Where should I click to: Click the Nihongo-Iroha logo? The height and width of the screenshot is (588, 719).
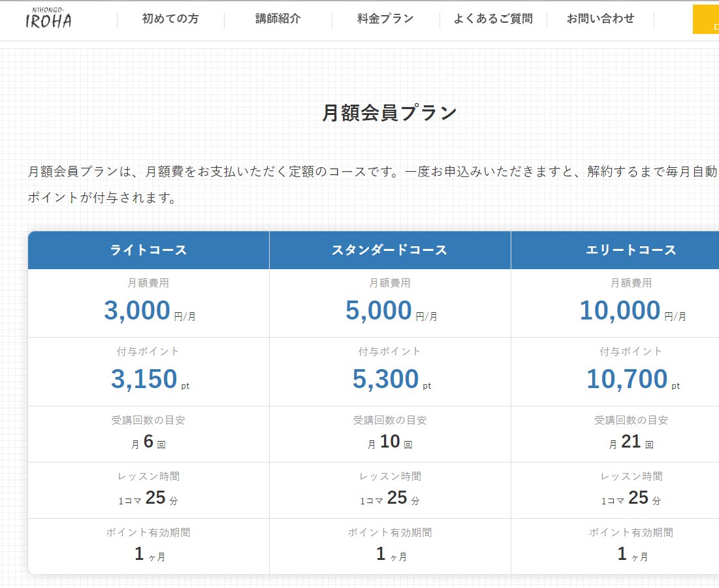[48, 18]
